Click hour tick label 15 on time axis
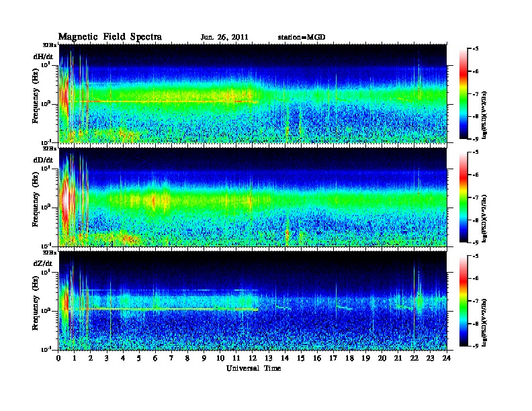Viewport: 532px width, 411px height. (301, 359)
